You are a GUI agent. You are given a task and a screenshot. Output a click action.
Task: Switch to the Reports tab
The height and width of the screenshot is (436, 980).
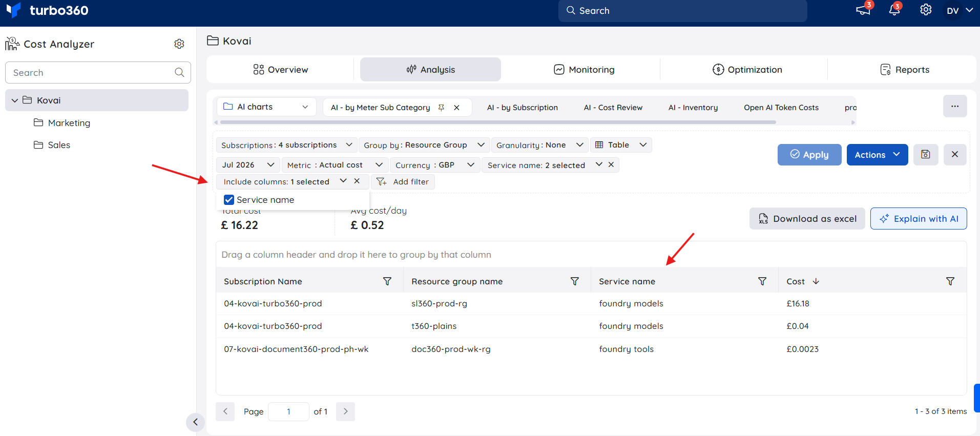click(x=905, y=70)
